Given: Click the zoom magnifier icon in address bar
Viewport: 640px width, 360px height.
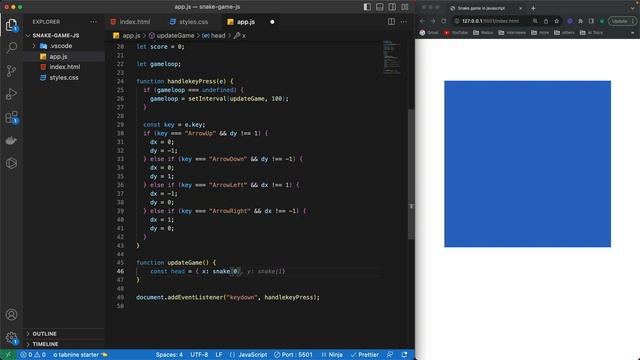Looking at the screenshot, I should [x=535, y=21].
